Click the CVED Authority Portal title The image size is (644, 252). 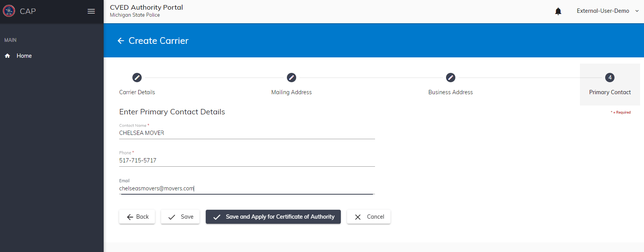[146, 7]
